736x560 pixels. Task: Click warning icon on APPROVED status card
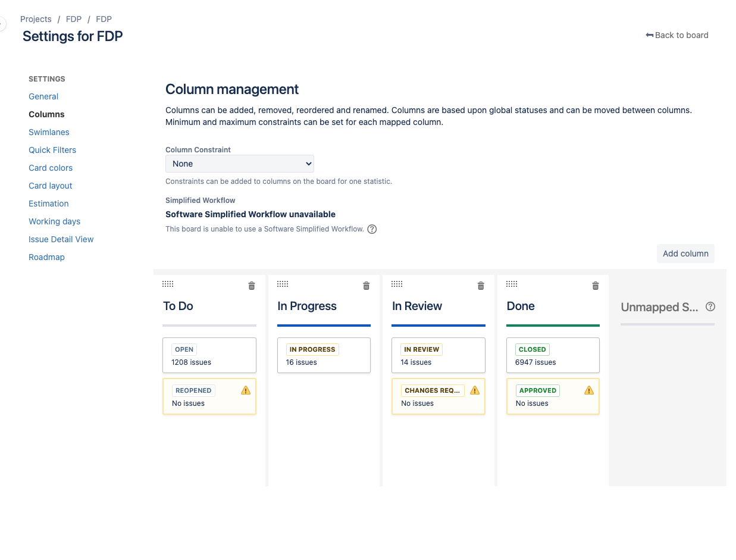[589, 390]
